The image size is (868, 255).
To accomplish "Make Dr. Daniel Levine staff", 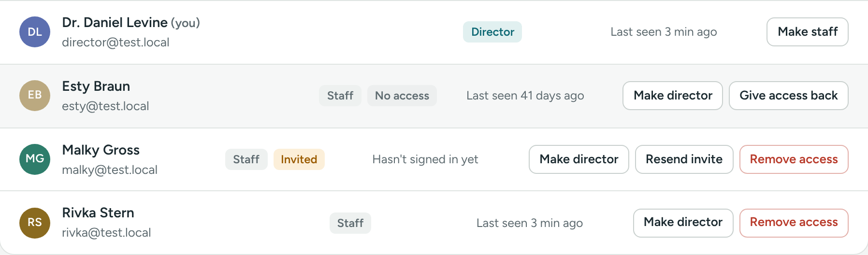I will [808, 32].
